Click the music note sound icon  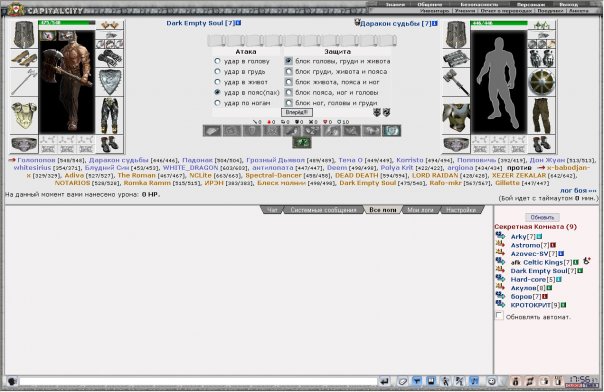click(475, 381)
